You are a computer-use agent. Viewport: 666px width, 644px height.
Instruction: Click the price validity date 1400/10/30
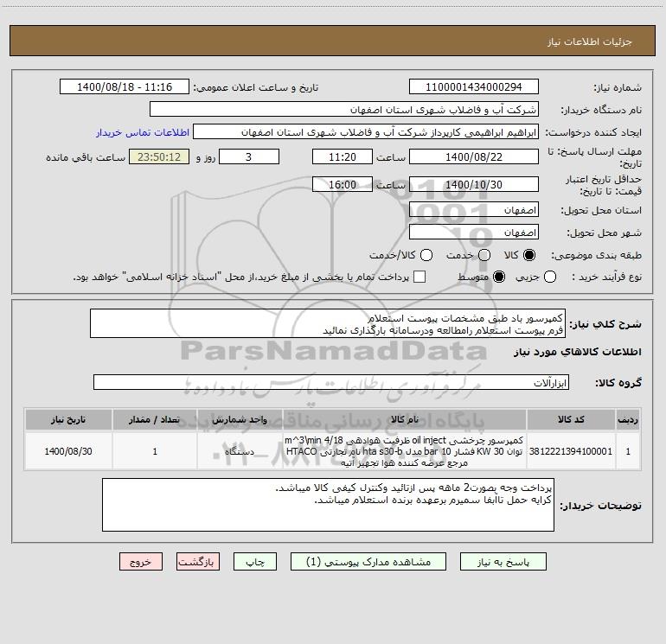point(474,184)
